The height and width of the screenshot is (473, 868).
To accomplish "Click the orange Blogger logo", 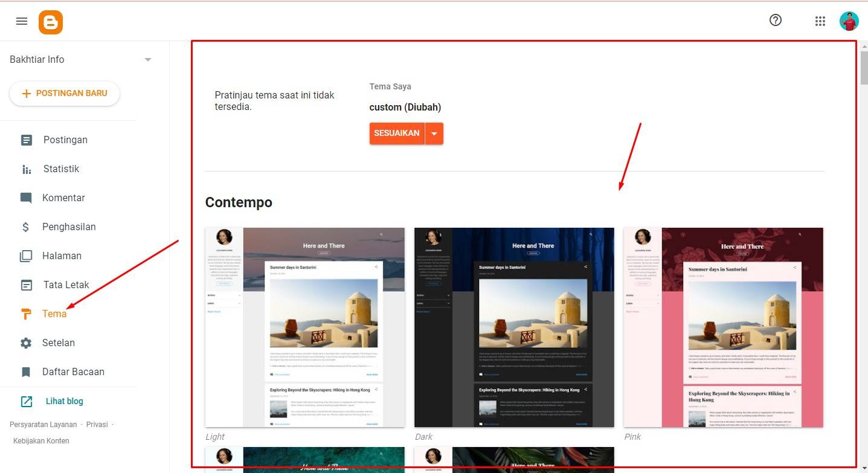I will [x=51, y=22].
